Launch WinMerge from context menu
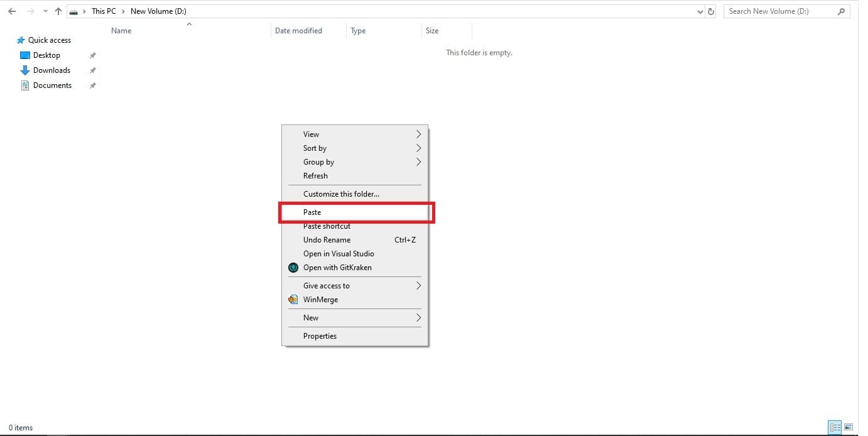 pos(320,300)
